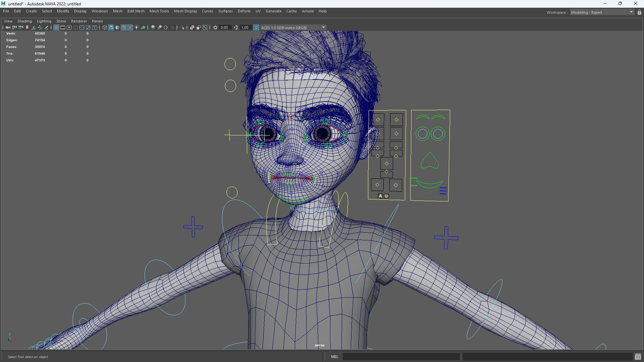This screenshot has height=362, width=644.
Task: Click the Depth of Field icon
Action: (x=172, y=27)
